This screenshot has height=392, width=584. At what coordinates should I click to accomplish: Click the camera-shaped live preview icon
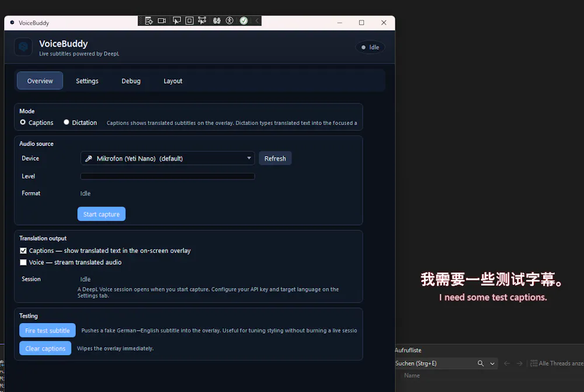coord(162,21)
